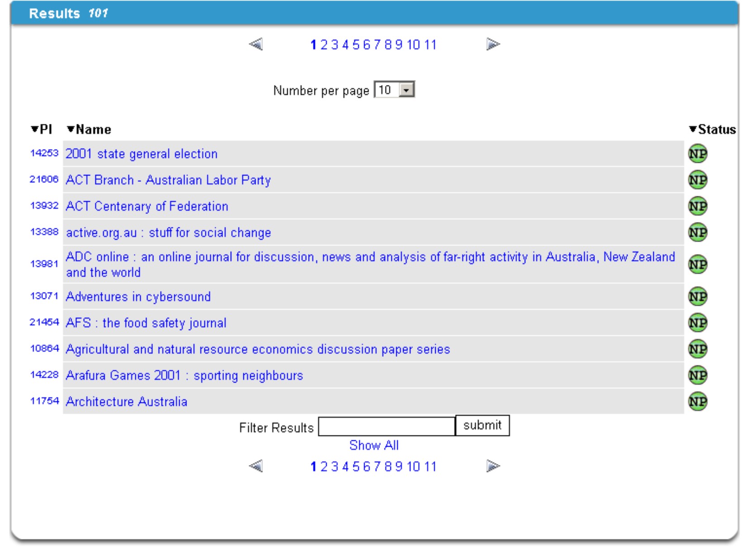
Task: Click NP status icon for 2001 state general election
Action: click(697, 154)
